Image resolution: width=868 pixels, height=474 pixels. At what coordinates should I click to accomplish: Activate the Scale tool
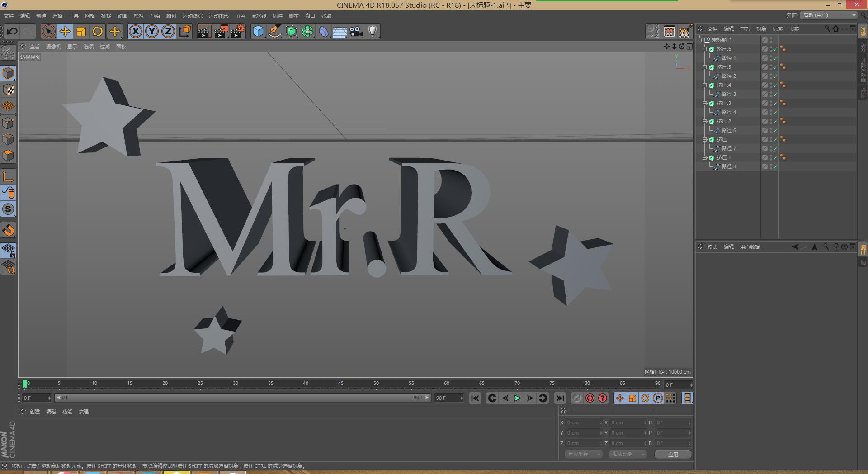pyautogui.click(x=81, y=31)
